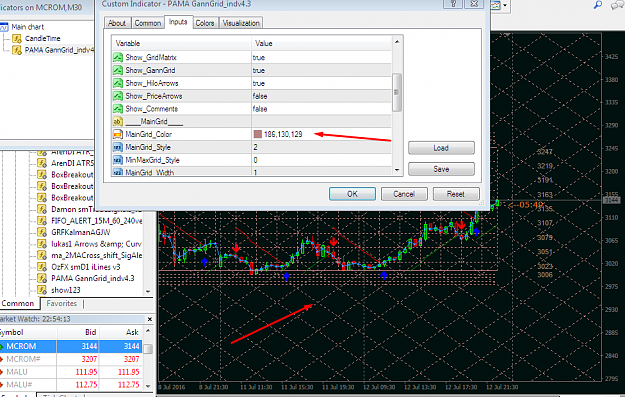Click the Market Watch scroll up arrow
The image size is (625, 397).
(x=148, y=331)
